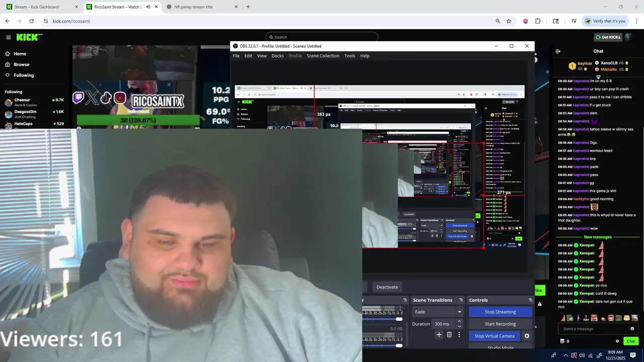Click Get KICKs button
The width and height of the screenshot is (644, 362).
(608, 37)
